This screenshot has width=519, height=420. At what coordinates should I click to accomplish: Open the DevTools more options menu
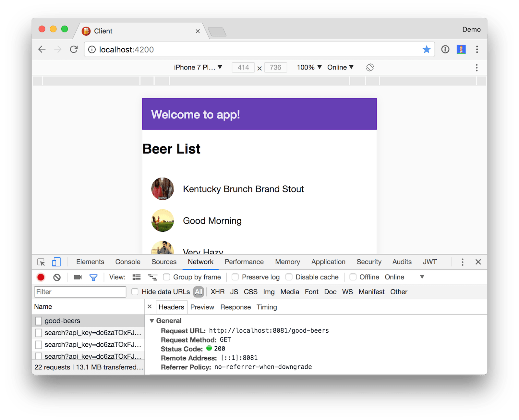tap(462, 262)
